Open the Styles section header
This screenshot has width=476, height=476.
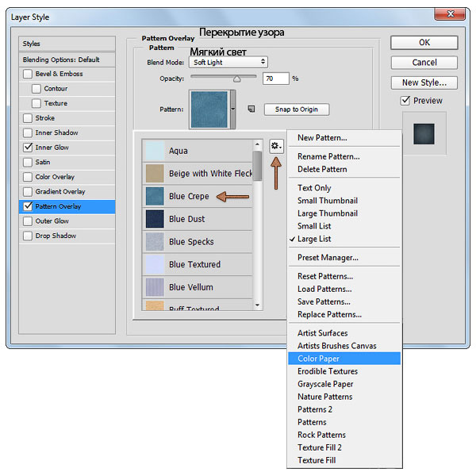tap(67, 44)
